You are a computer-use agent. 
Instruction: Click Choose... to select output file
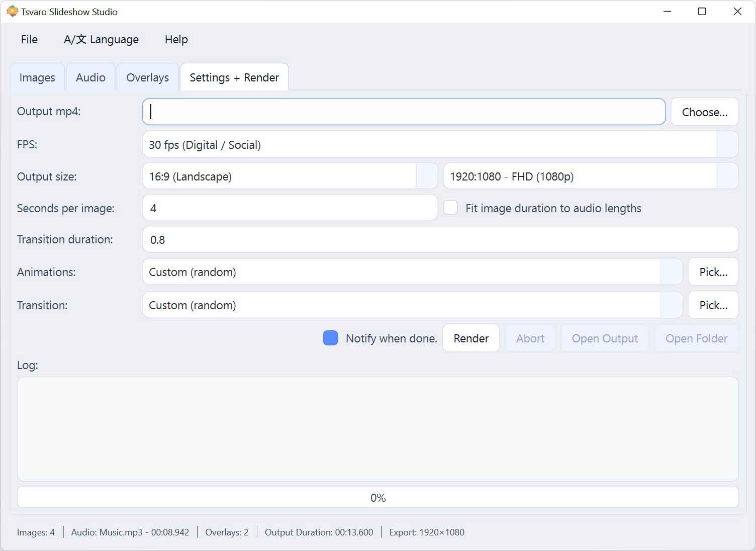coord(704,112)
